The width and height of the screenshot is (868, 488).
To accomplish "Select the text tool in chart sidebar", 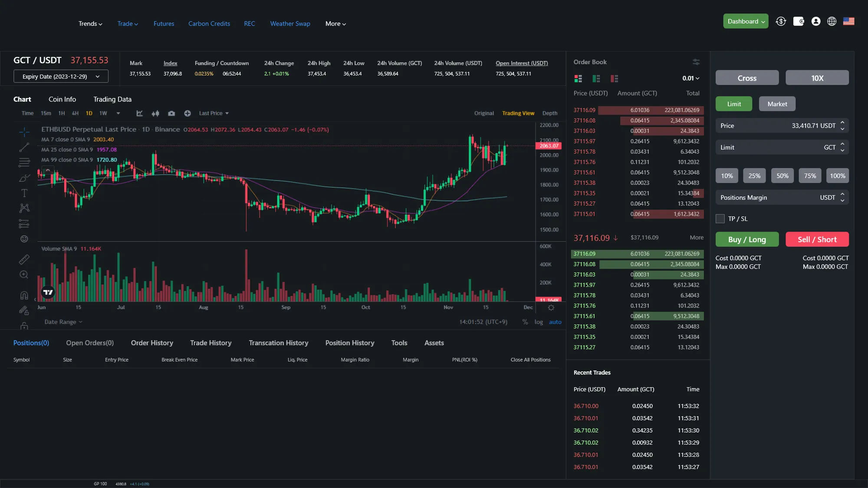I will coord(24,193).
